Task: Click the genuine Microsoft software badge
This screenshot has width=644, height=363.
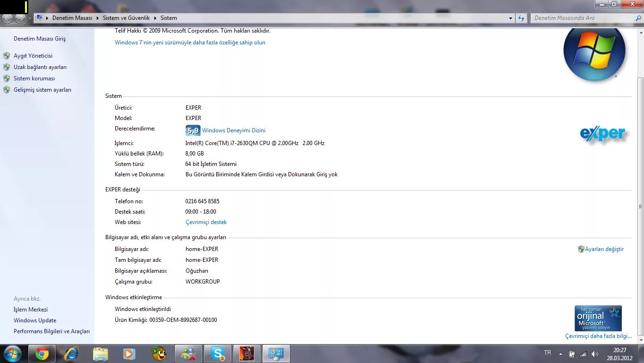Action: [x=598, y=318]
